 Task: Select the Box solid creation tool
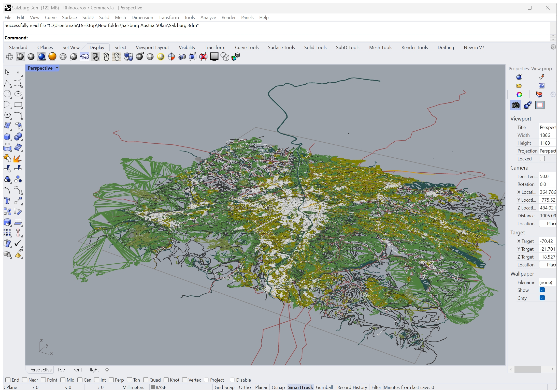[x=7, y=137]
